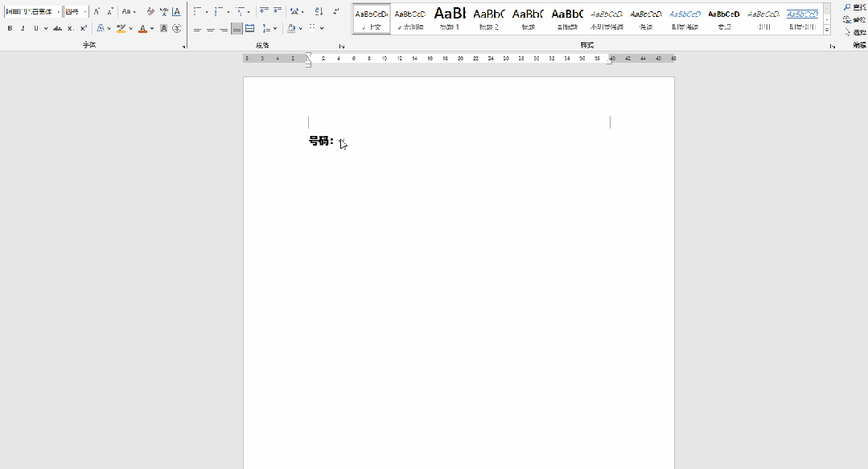868x469 pixels.
Task: Toggle italic formatting
Action: click(22, 28)
